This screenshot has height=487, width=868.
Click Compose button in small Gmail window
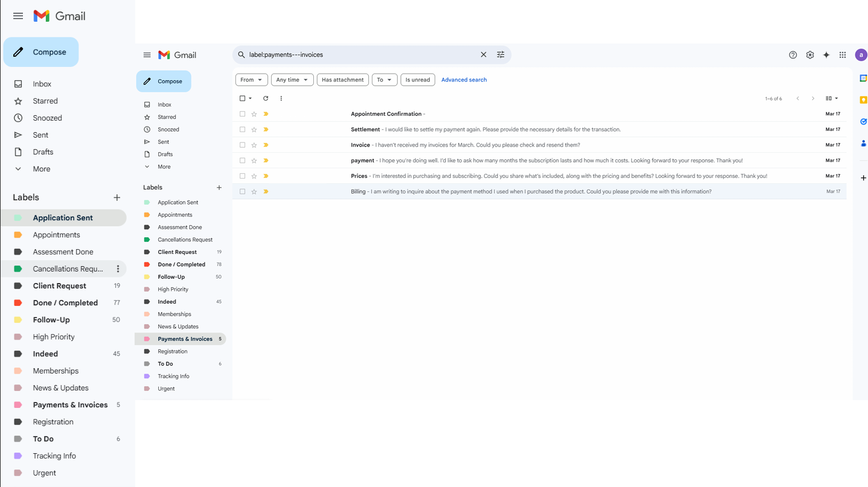coord(164,81)
